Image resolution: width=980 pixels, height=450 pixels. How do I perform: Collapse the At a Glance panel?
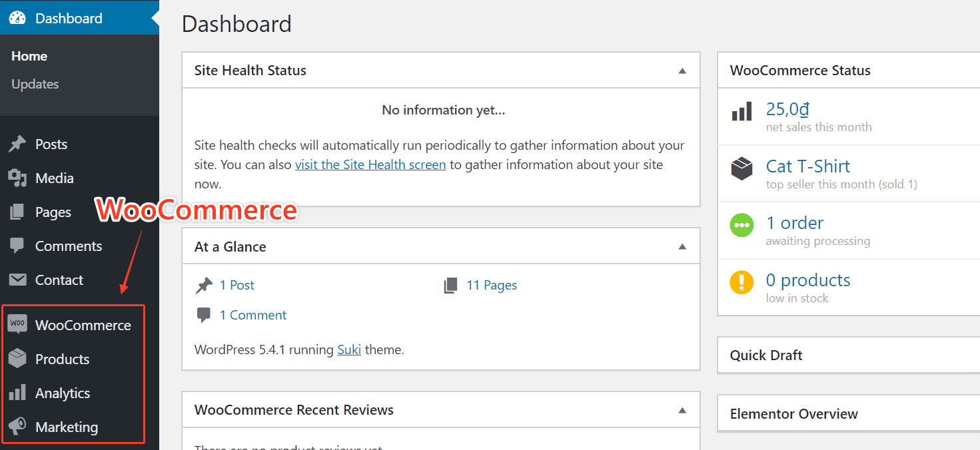(682, 247)
